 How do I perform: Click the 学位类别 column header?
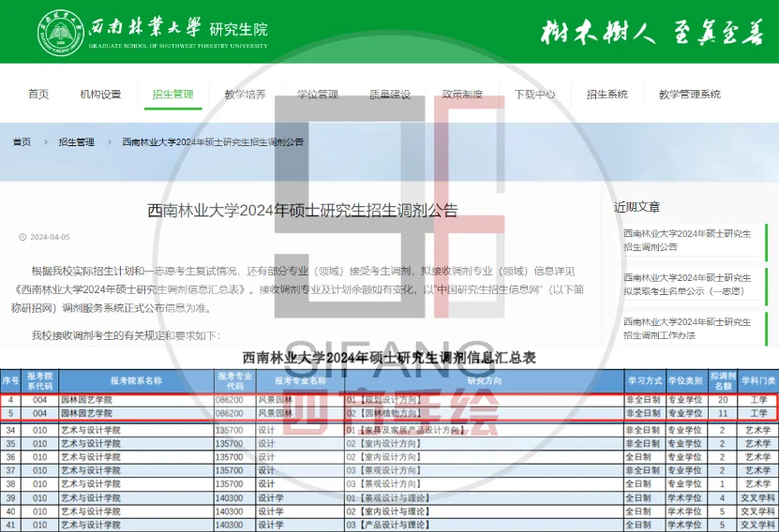coord(685,381)
